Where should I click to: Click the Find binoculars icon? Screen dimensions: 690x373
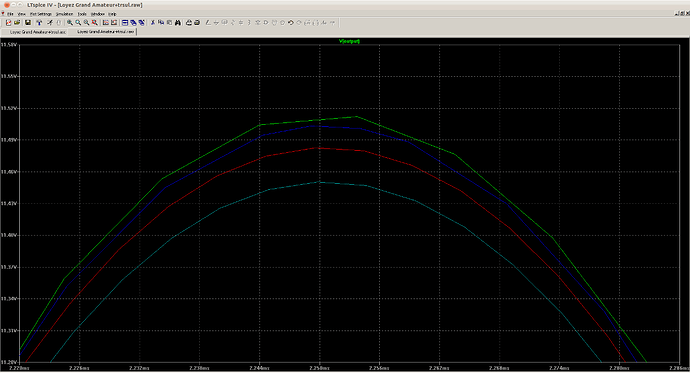178,22
